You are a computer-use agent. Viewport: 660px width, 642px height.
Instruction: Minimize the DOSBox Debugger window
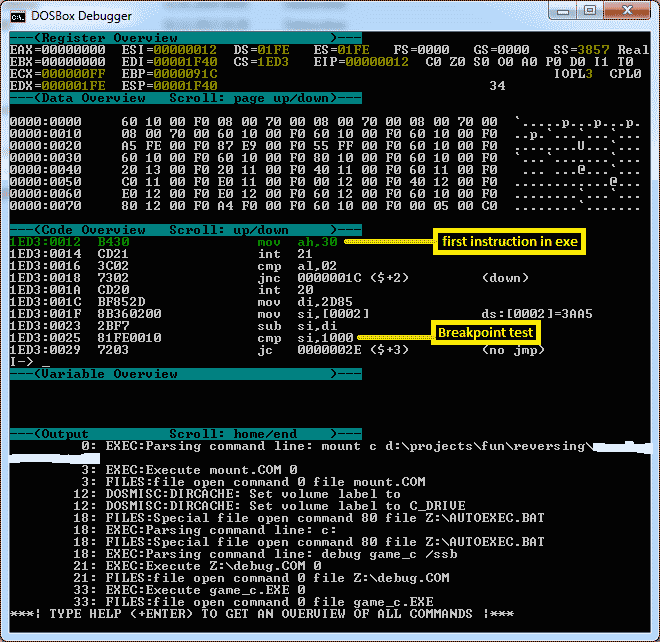[563, 11]
